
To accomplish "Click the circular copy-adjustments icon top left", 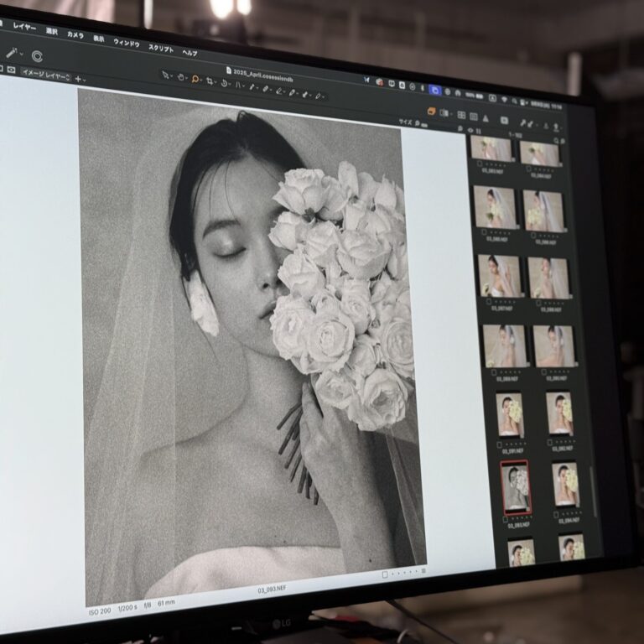I will click(37, 56).
